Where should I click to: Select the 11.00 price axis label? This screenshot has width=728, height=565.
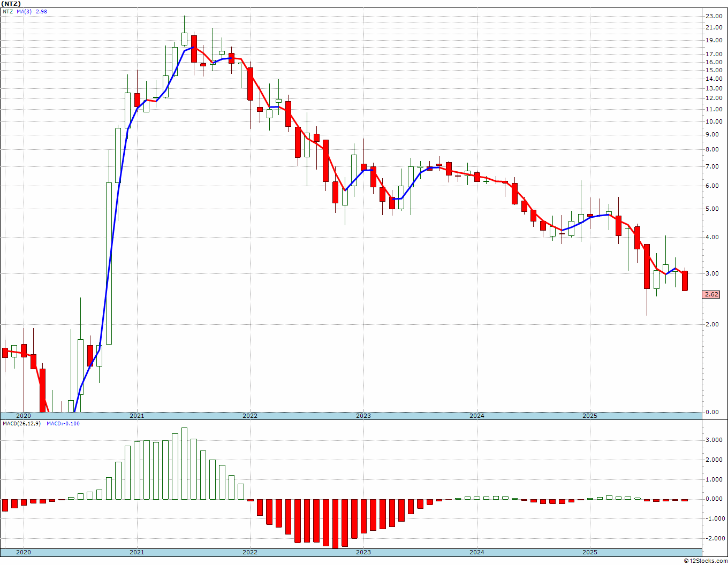[x=714, y=109]
